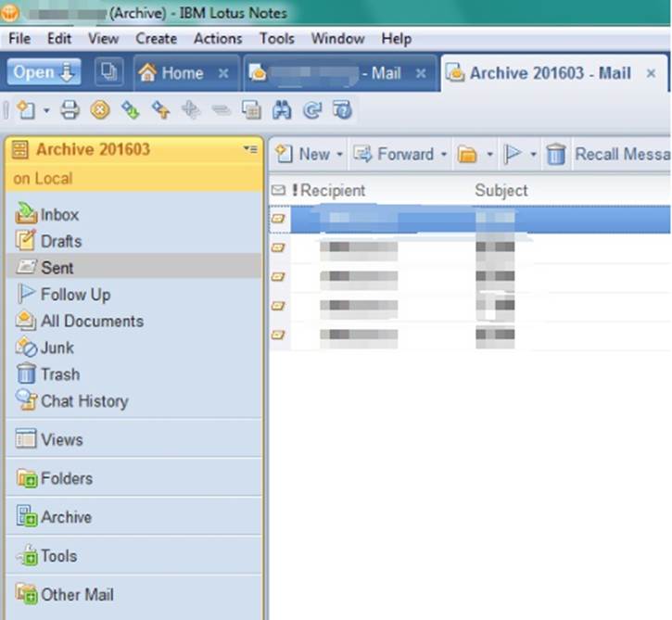Expand the New message dropdown arrow
This screenshot has width=672, height=620.
click(339, 155)
